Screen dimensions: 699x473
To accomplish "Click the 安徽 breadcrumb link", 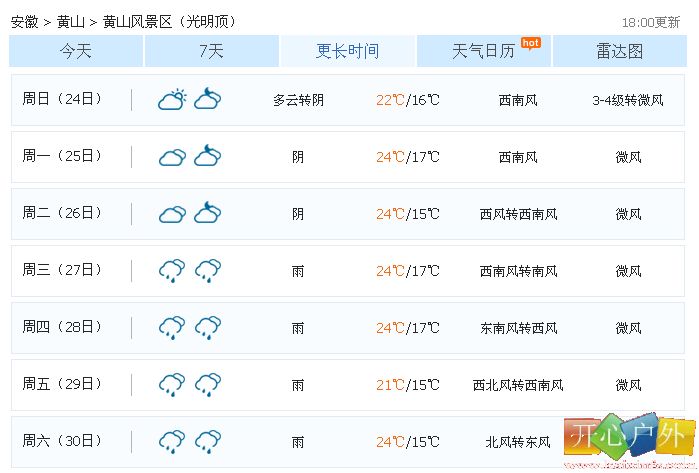I will (x=25, y=21).
